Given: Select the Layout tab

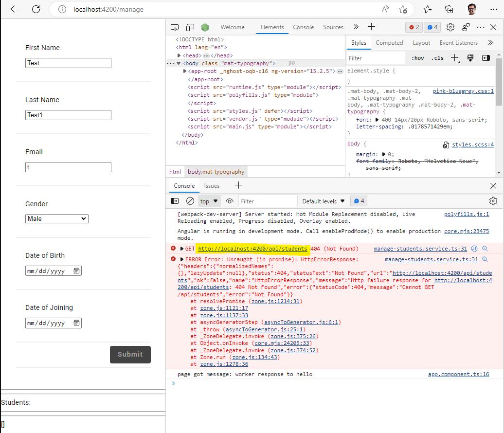Looking at the screenshot, I should click(421, 43).
